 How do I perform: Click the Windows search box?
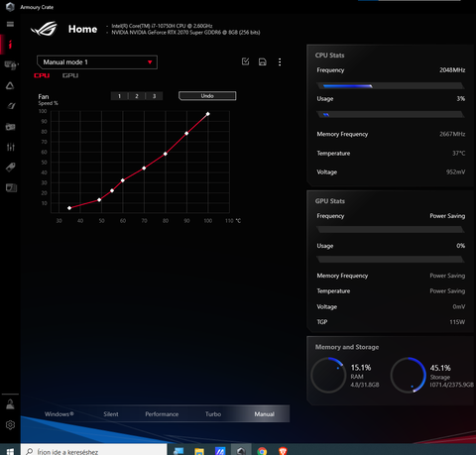tap(94, 451)
